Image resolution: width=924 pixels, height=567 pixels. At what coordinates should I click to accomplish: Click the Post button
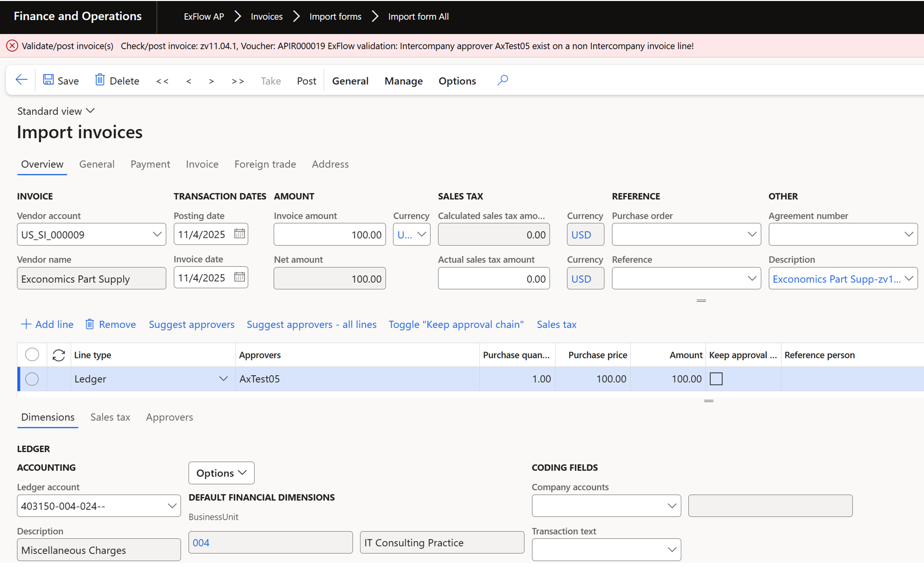(306, 81)
